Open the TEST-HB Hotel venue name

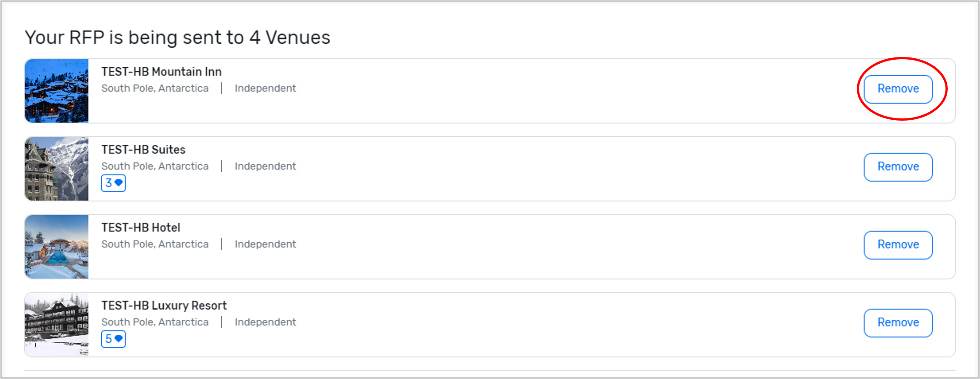(140, 228)
